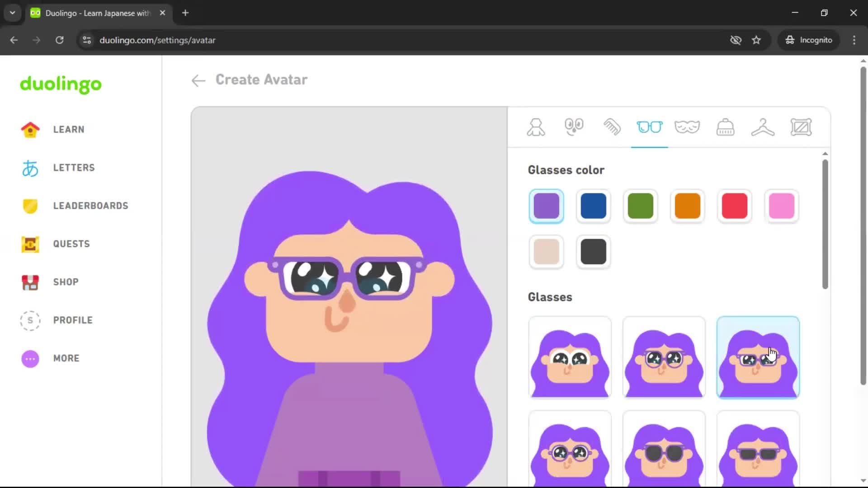868x488 pixels.
Task: Switch to the facial hair category
Action: click(x=687, y=127)
